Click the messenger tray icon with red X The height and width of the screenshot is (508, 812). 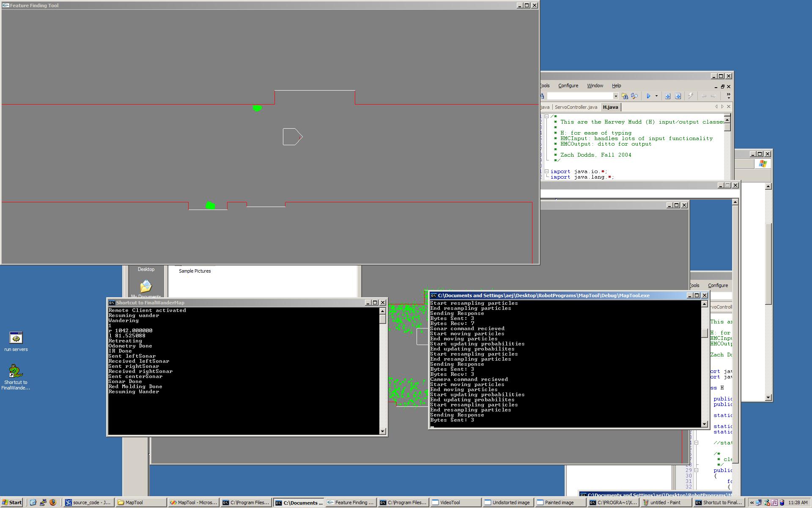click(767, 502)
